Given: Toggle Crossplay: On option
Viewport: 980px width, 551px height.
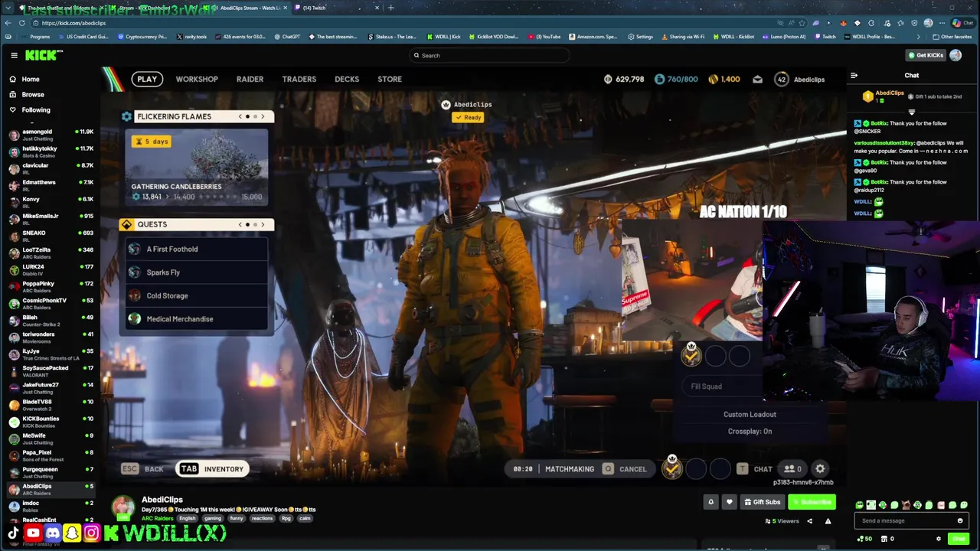Looking at the screenshot, I should [x=750, y=431].
